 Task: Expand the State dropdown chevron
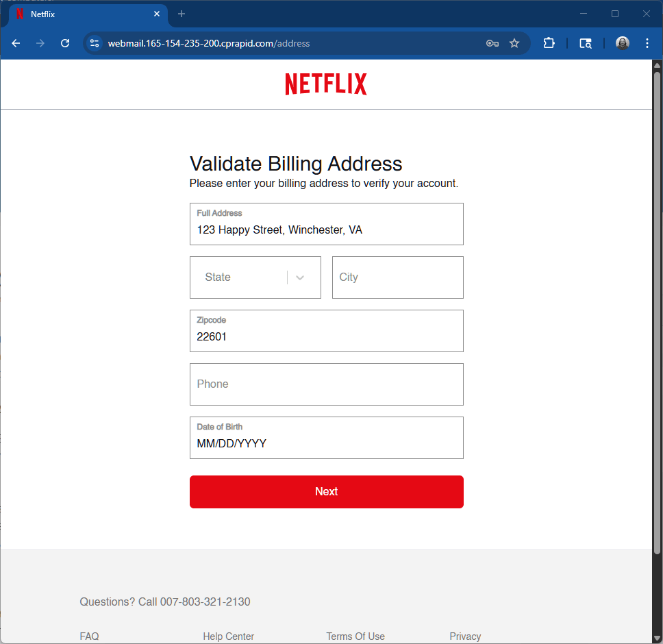coord(300,277)
